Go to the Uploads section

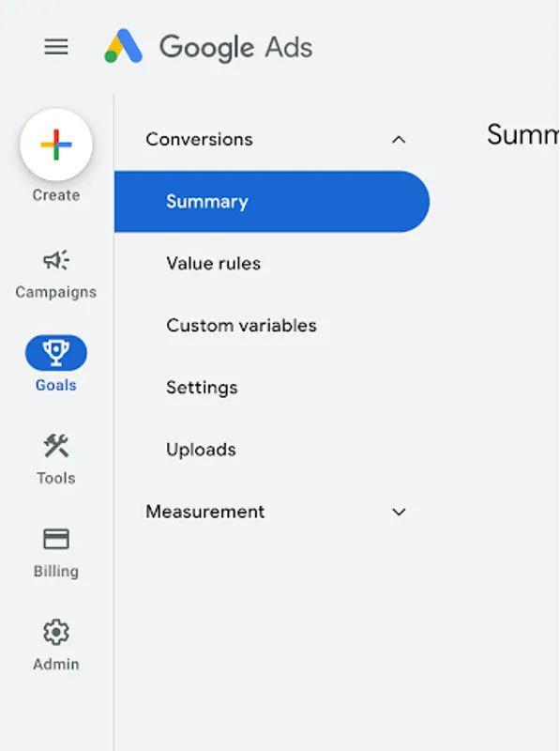tap(201, 449)
